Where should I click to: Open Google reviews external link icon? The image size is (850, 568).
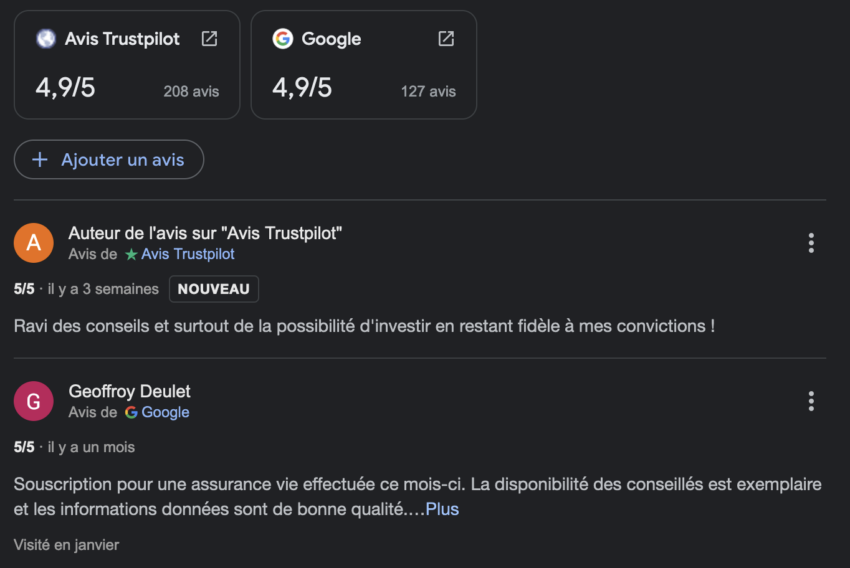tap(446, 39)
